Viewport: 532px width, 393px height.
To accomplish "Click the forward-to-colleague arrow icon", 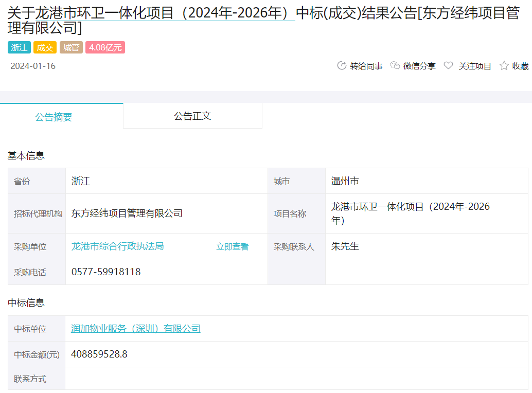I will click(x=342, y=65).
